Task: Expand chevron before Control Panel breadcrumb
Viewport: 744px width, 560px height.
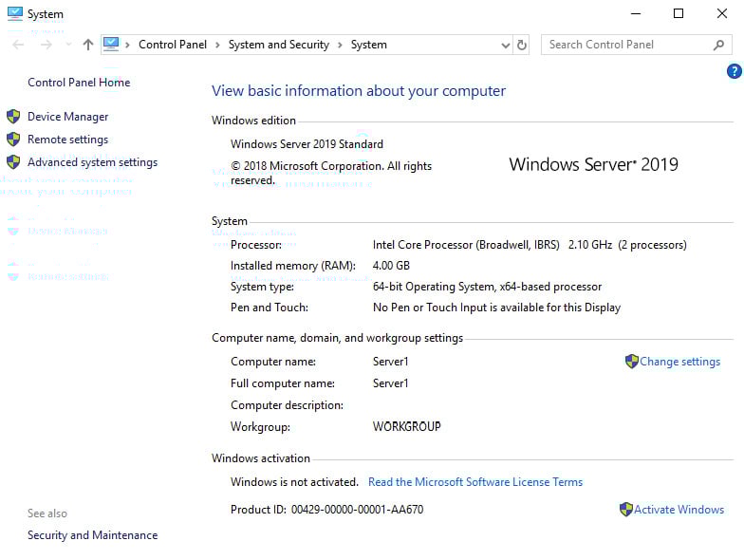Action: click(127, 46)
